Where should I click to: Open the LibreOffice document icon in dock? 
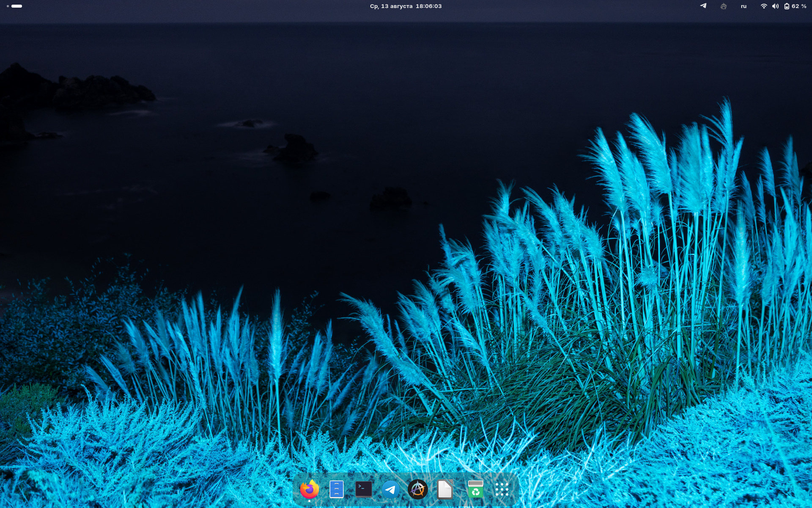[x=444, y=489]
